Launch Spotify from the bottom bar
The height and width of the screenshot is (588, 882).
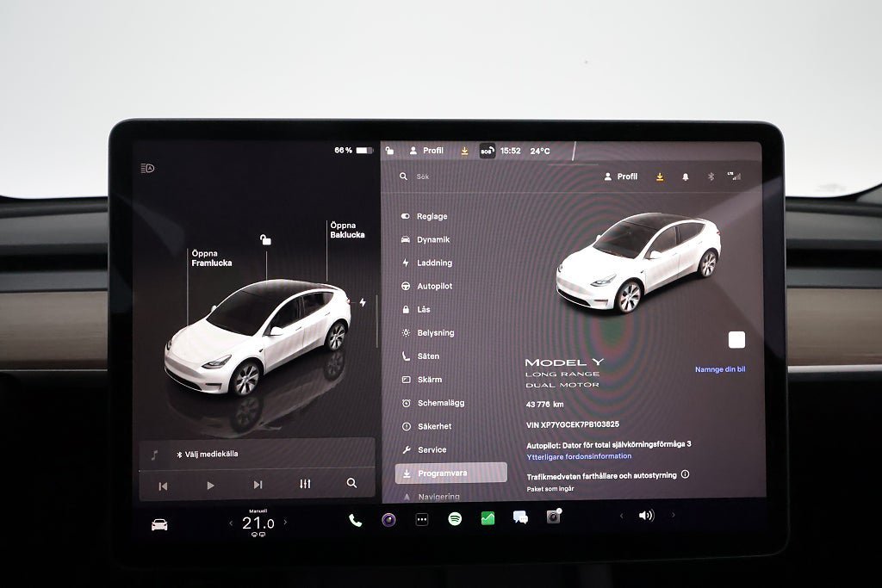(455, 518)
